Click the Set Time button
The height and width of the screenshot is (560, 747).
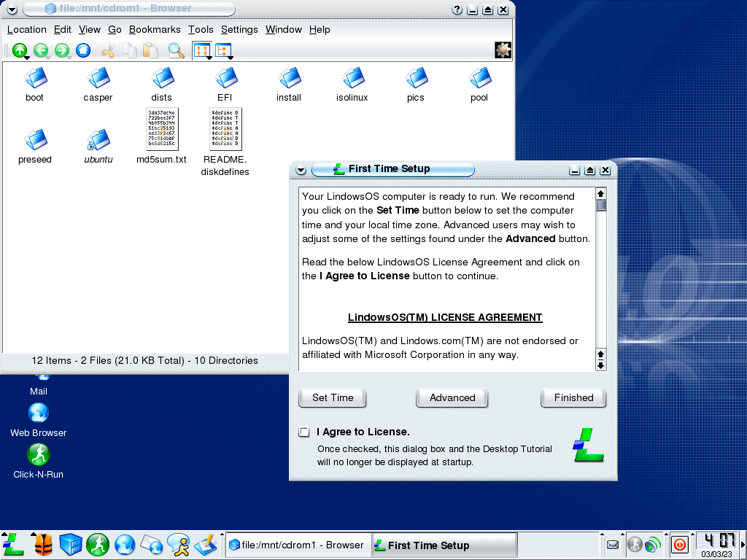333,398
